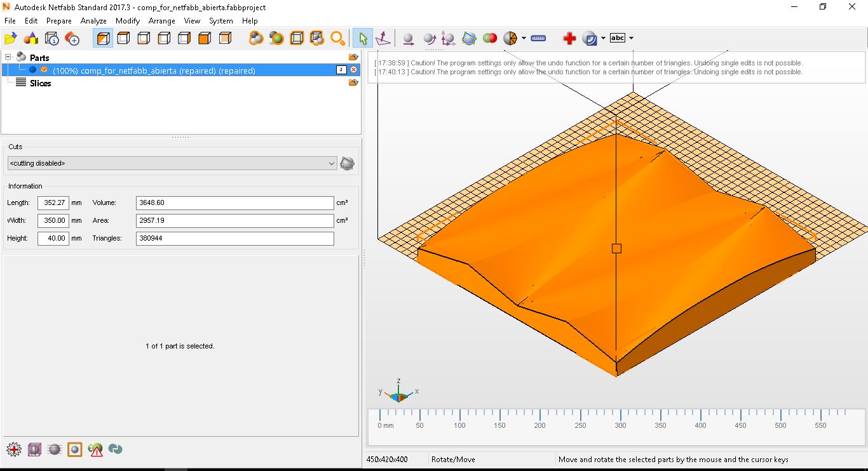Open file with the folder toolbar icon
The width and height of the screenshot is (868, 471).
[11, 39]
